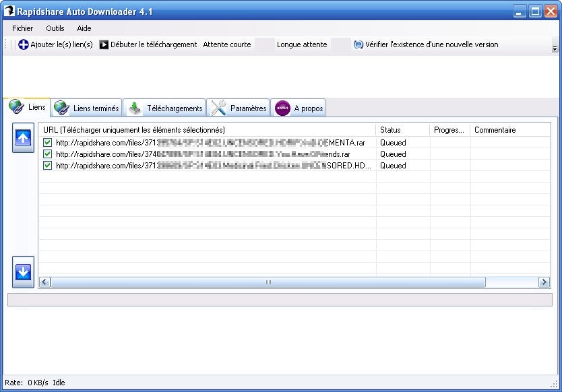Click the Rate 0 KB/s status text
This screenshot has height=392, width=562.
pyautogui.click(x=26, y=383)
